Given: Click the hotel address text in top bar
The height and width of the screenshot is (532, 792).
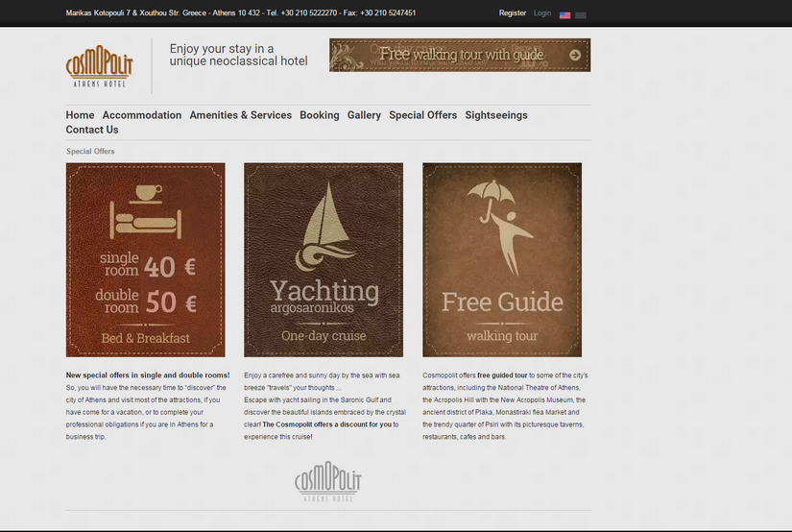Looking at the screenshot, I should click(240, 13).
